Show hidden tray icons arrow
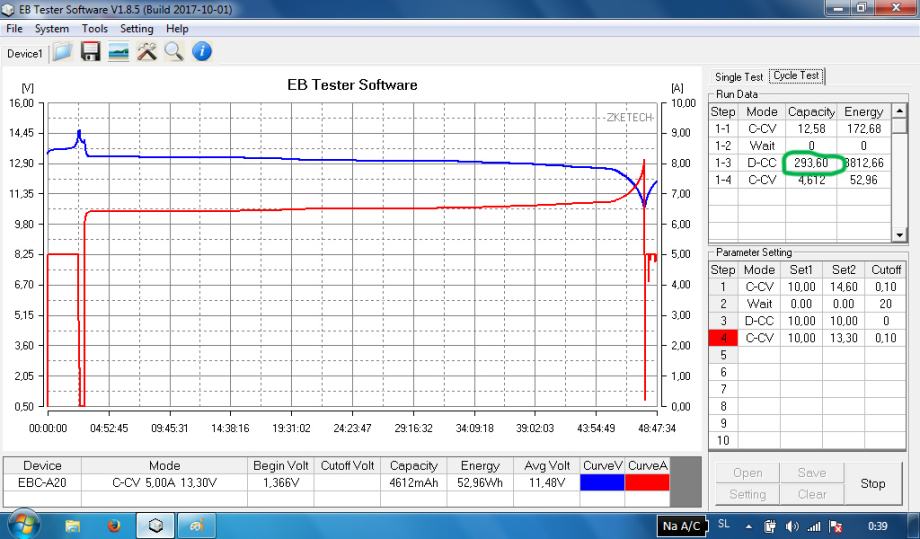The width and height of the screenshot is (920, 539). tap(749, 525)
